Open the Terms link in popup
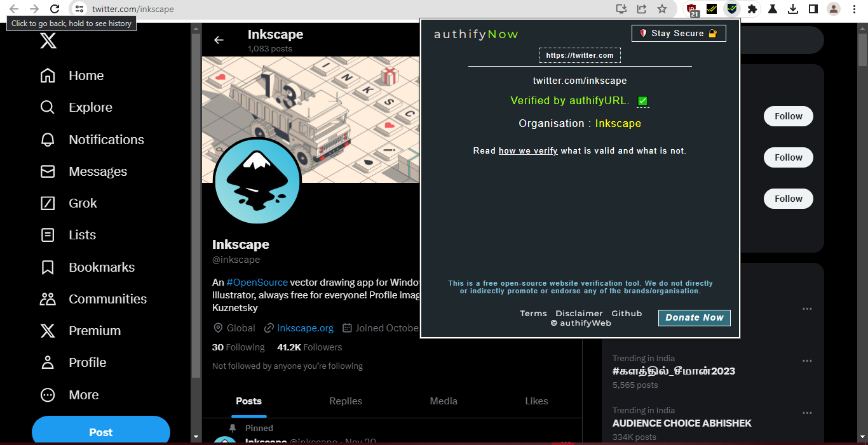Viewport: 868px width, 445px height. point(533,314)
